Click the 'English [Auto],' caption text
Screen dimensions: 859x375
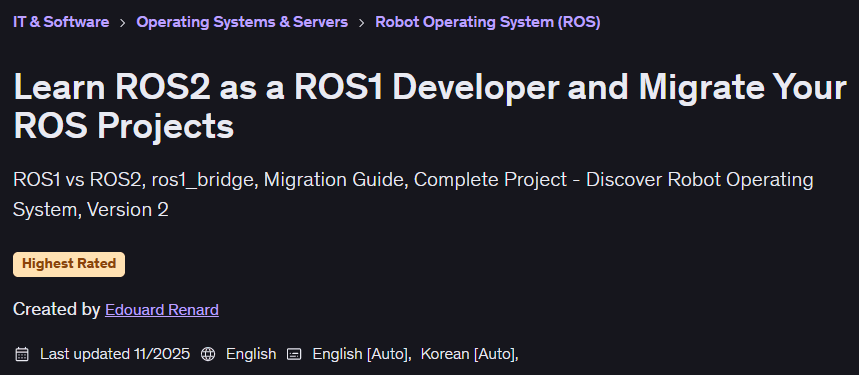pyautogui.click(x=362, y=354)
